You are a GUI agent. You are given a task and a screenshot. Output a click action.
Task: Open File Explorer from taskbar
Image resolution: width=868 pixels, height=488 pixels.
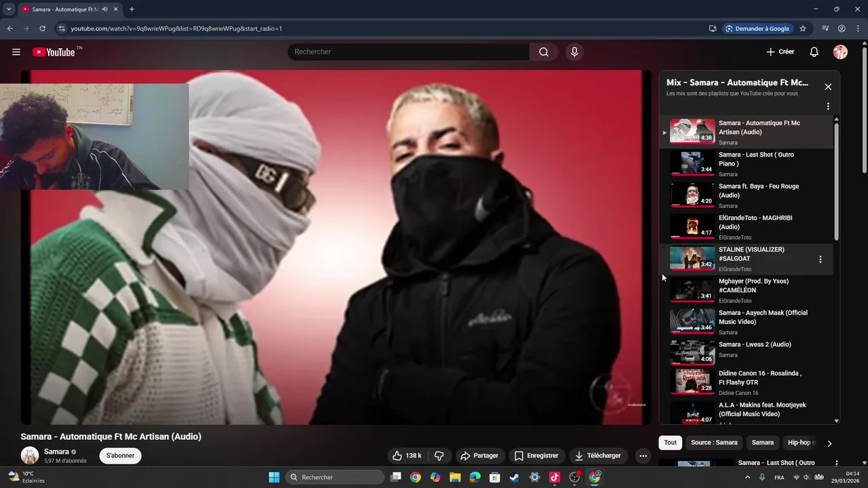[455, 477]
